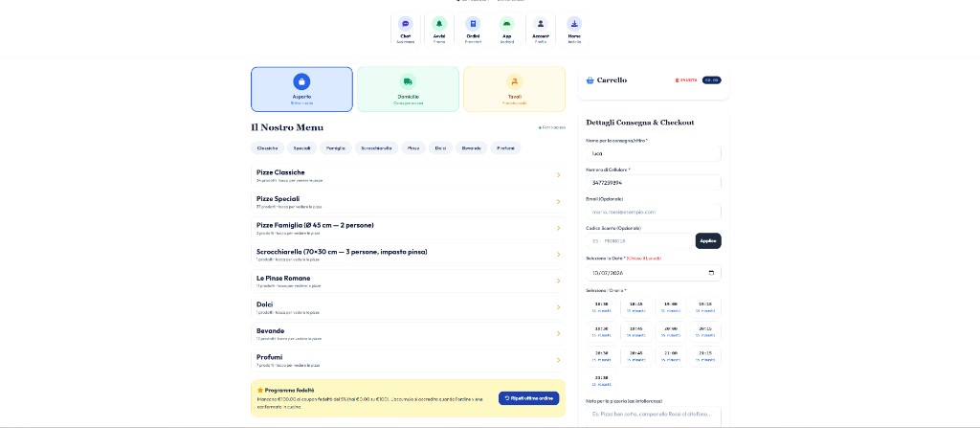The image size is (980, 428).
Task: Expand the Pizze Speciali category
Action: coord(408,201)
